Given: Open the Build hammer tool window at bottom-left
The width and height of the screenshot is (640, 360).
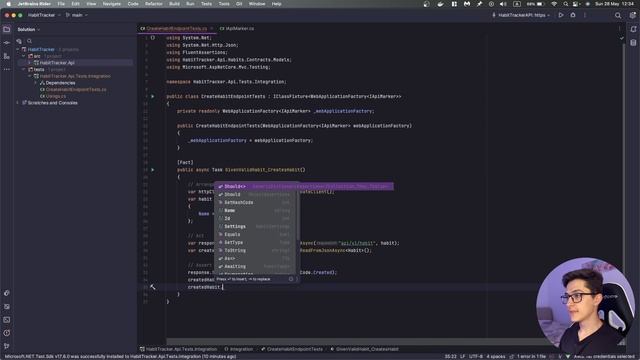Looking at the screenshot, I should point(7,293).
